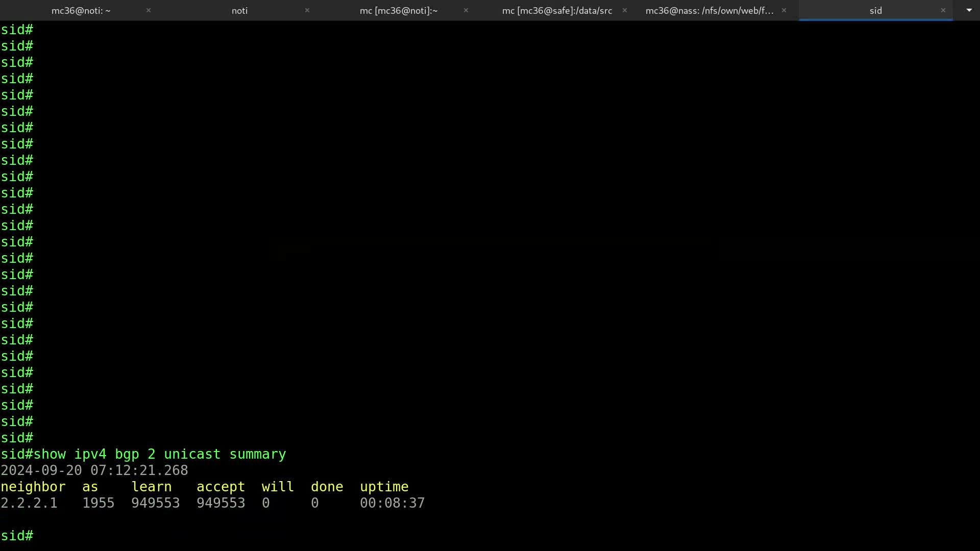Close the mc [mc36@safe]:/data/src tab

pyautogui.click(x=625, y=10)
